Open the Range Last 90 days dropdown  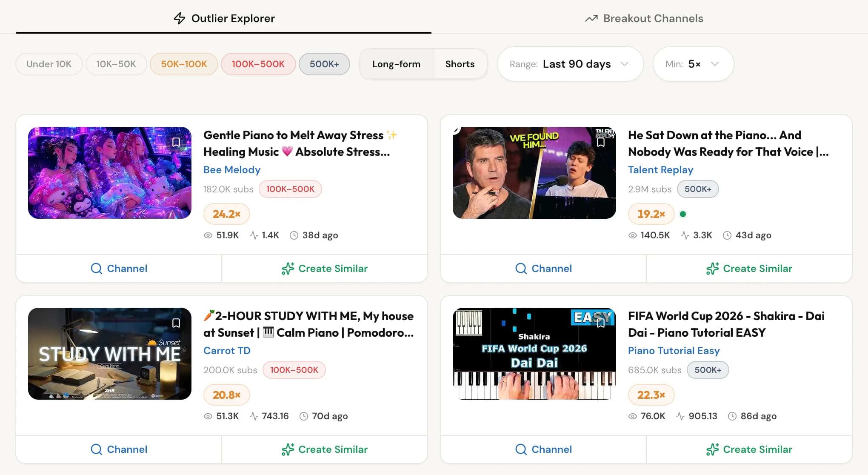(x=570, y=64)
